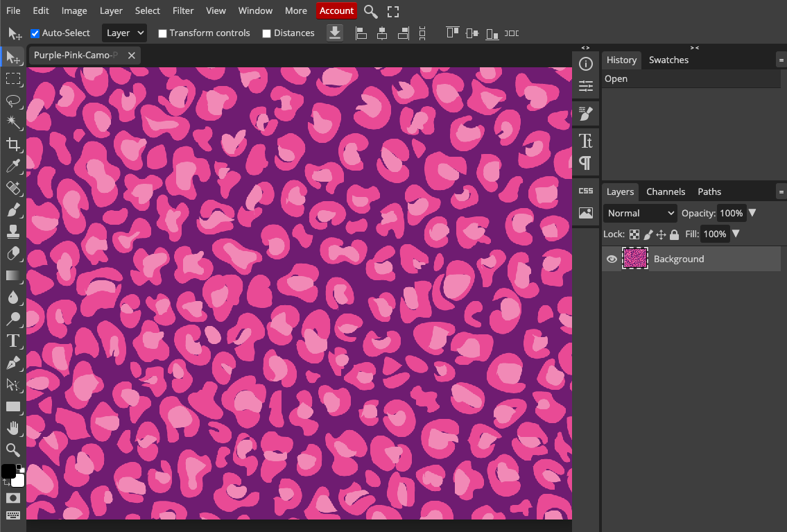The width and height of the screenshot is (787, 532).
Task: Toggle Quick Mask mode
Action: [x=13, y=498]
